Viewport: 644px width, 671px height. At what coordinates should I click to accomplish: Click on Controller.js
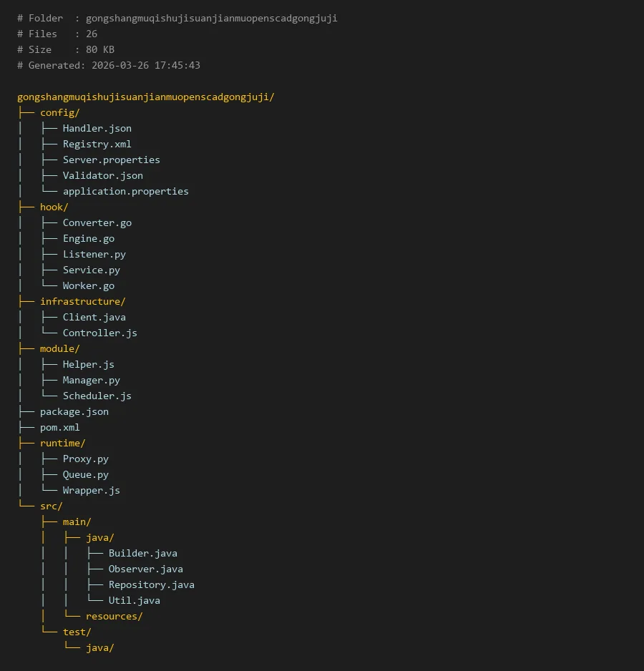point(99,333)
